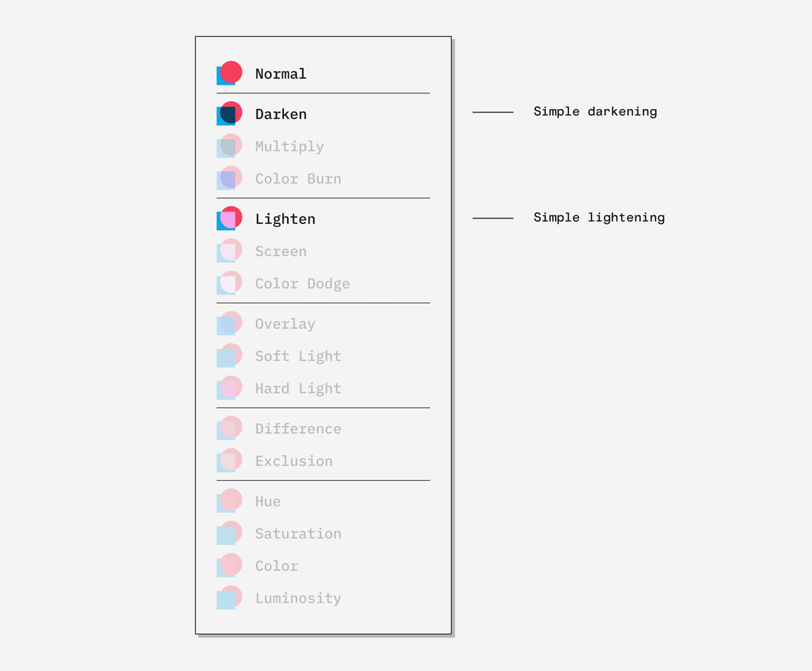Click the Simple lightening annotation text
Viewport: 812px width, 671px height.
(x=599, y=218)
